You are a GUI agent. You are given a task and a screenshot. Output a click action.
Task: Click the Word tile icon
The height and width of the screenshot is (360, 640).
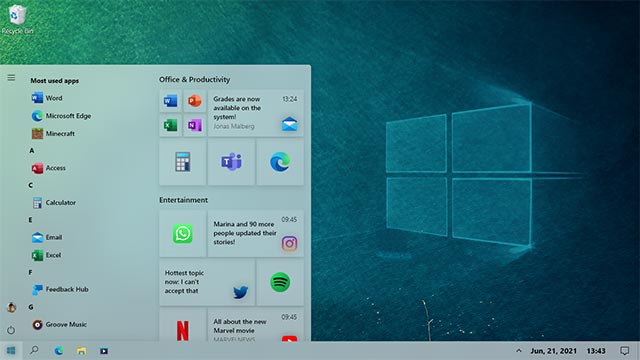170,101
